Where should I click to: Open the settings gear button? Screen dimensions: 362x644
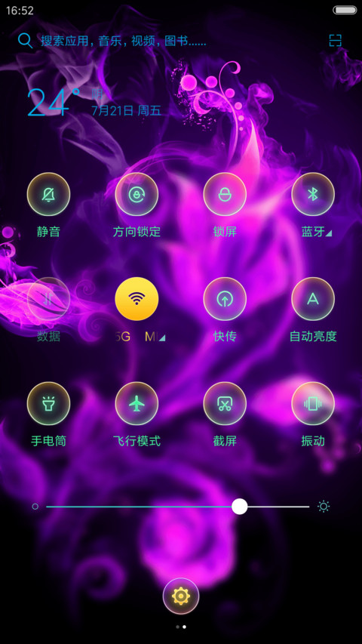[181, 596]
